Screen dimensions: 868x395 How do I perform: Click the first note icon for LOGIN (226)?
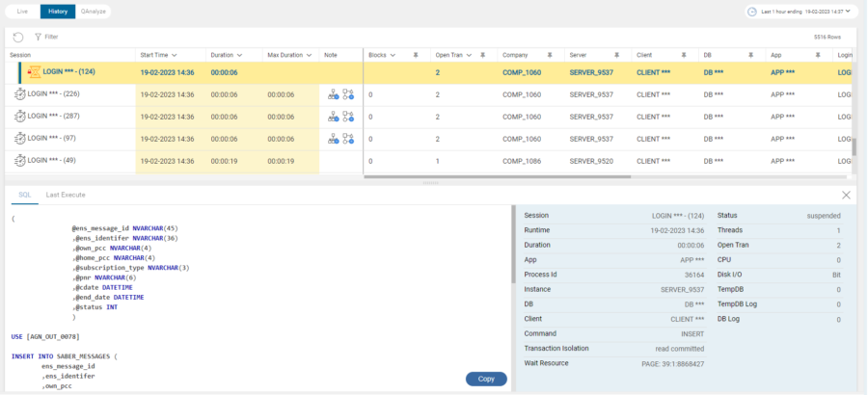(334, 93)
